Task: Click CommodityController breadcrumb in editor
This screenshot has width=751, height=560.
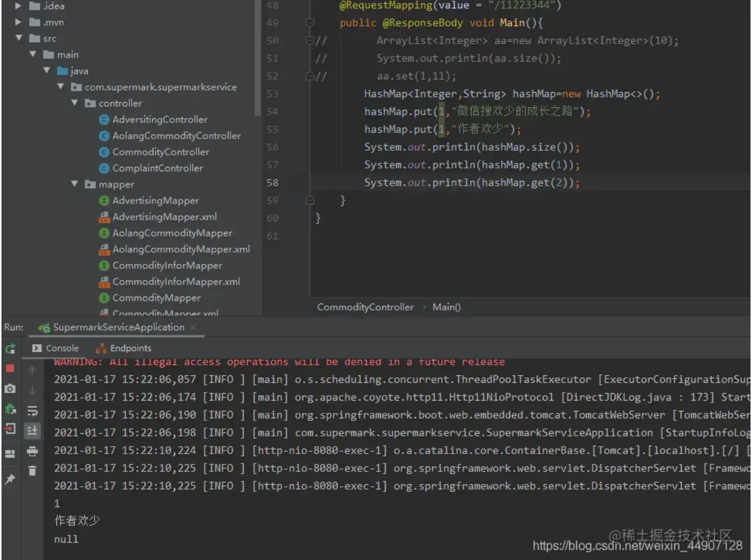Action: point(365,307)
